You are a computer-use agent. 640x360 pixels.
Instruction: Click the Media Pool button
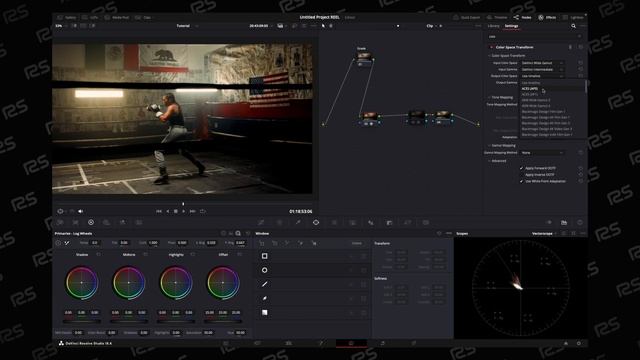[117, 18]
